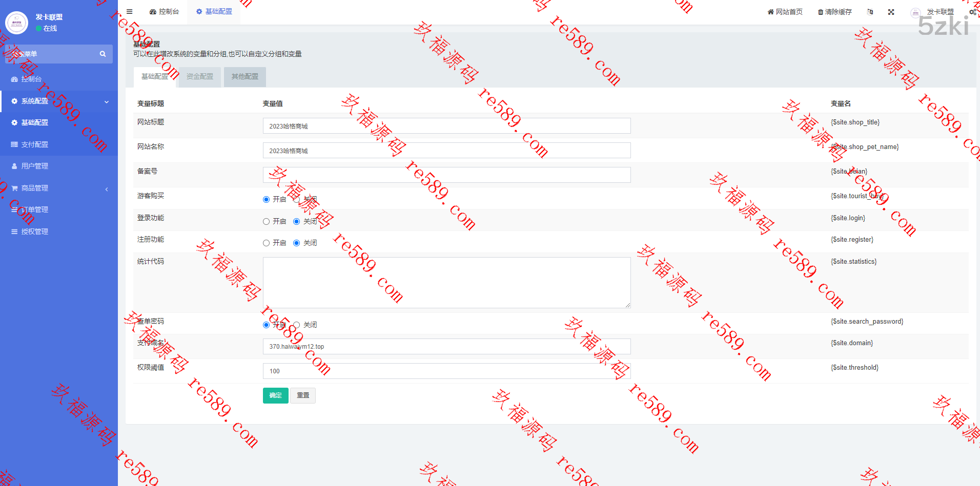Select 关闭 for 登录功能
Viewport: 980px width, 486px height.
tap(296, 222)
